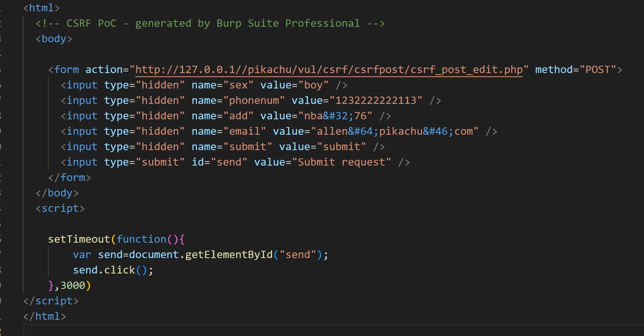Click the name="submit" attribute
Screen dimensions: 644x336
(x=232, y=147)
